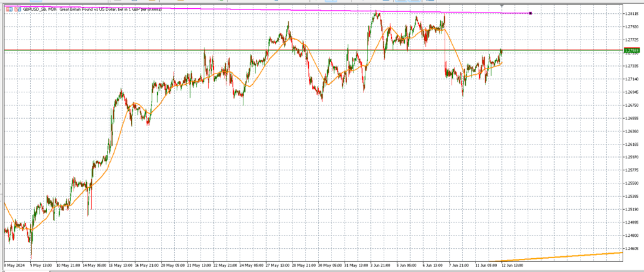Click the 9 May 13:00 time label
644x272 pixels.
[x=41, y=265]
